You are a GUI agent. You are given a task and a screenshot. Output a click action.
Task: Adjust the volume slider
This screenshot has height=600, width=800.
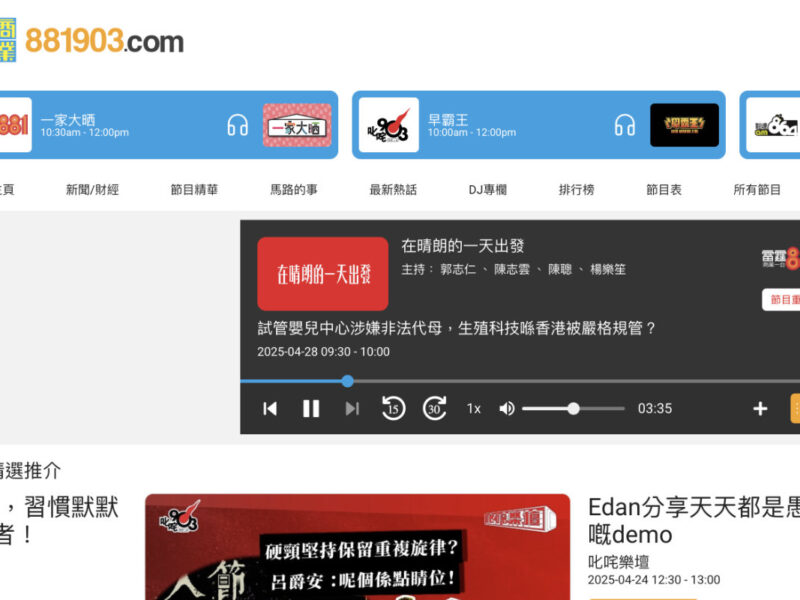(x=573, y=408)
